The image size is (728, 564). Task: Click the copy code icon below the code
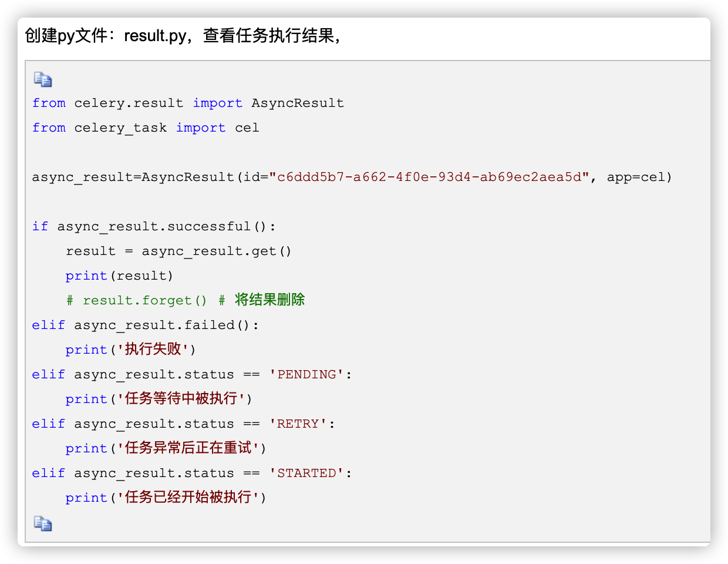click(x=43, y=523)
